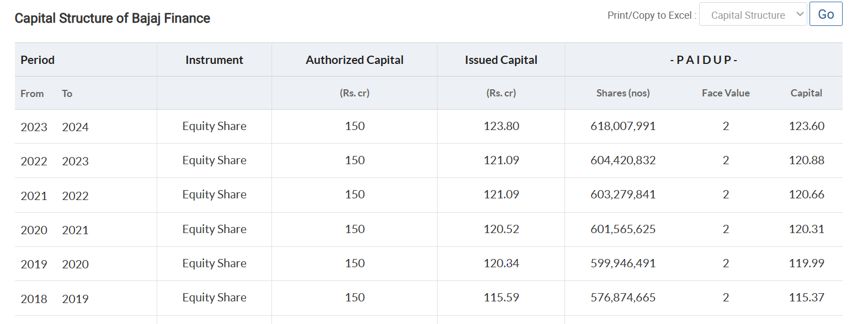
Task: Select the Issued Capital header
Action: point(501,60)
